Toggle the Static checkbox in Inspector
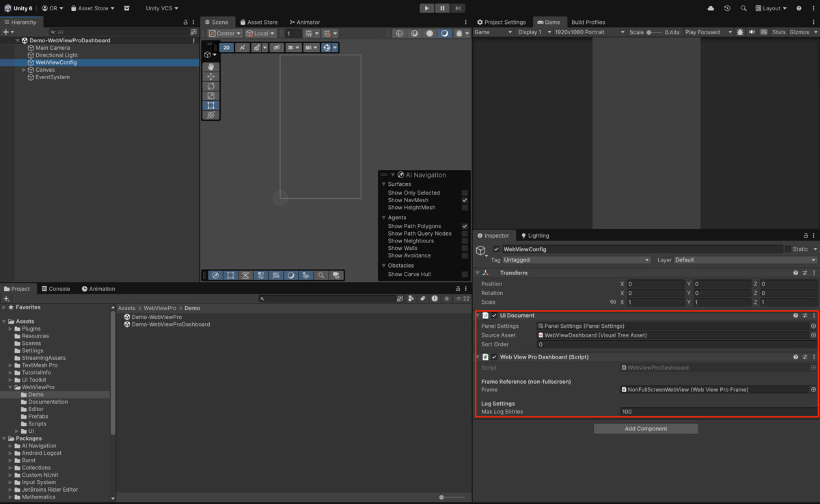 tap(788, 249)
